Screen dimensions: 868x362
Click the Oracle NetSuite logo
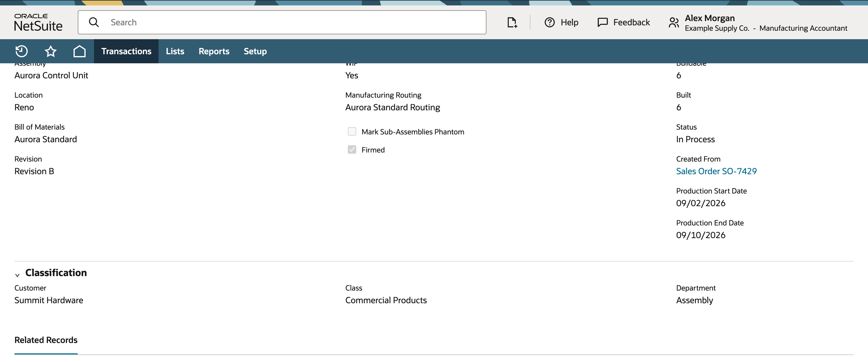pos(38,22)
